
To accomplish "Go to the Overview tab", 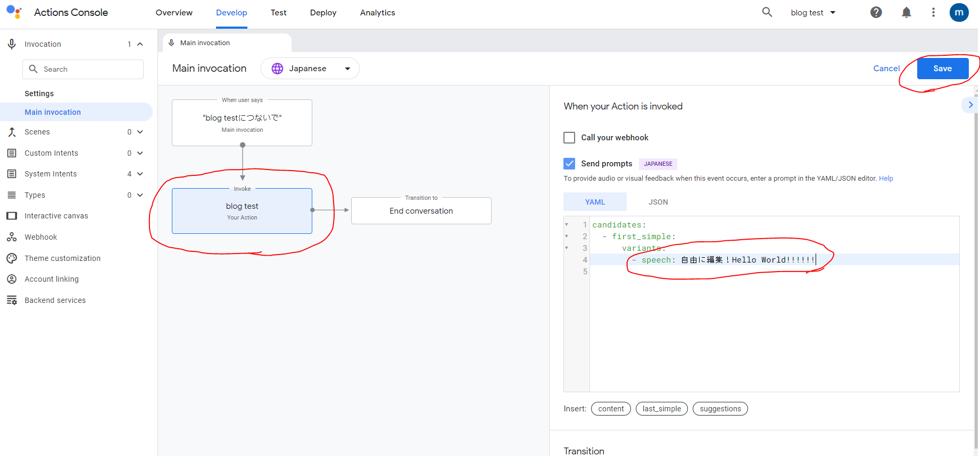I will coord(174,13).
